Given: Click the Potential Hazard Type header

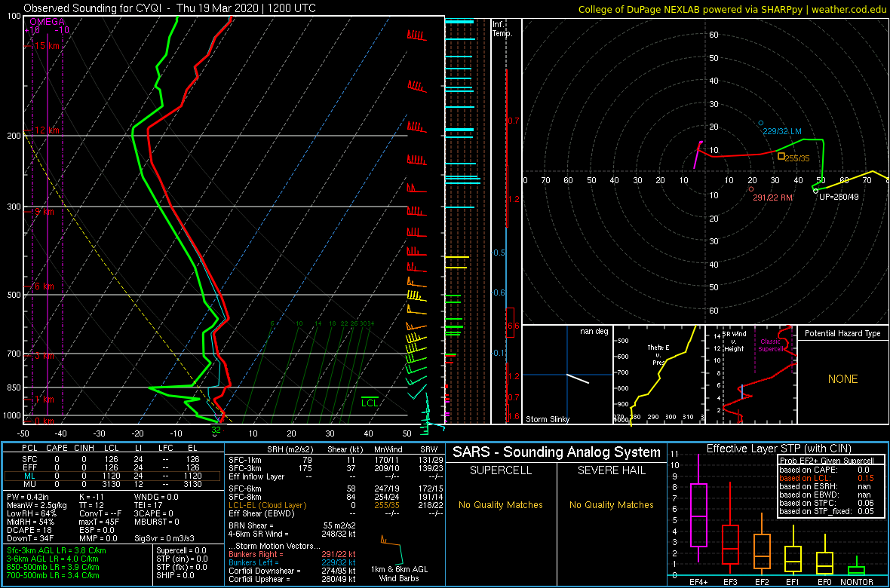Looking at the screenshot, I should [843, 333].
